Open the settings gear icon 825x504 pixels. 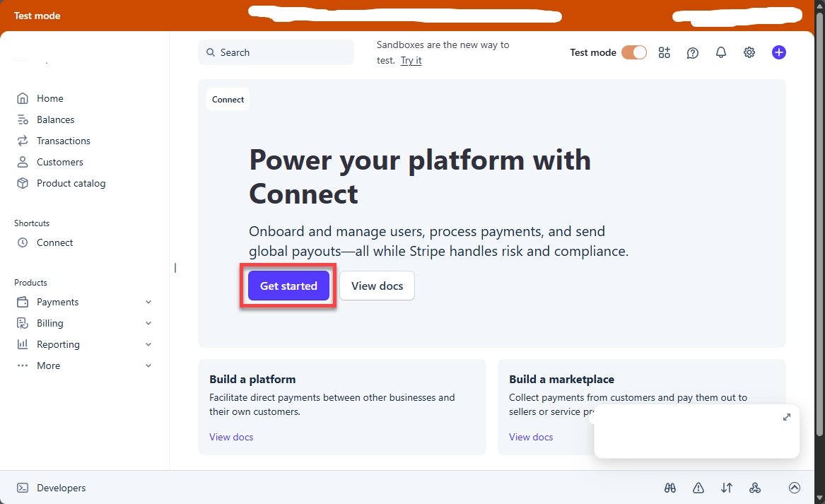point(749,52)
